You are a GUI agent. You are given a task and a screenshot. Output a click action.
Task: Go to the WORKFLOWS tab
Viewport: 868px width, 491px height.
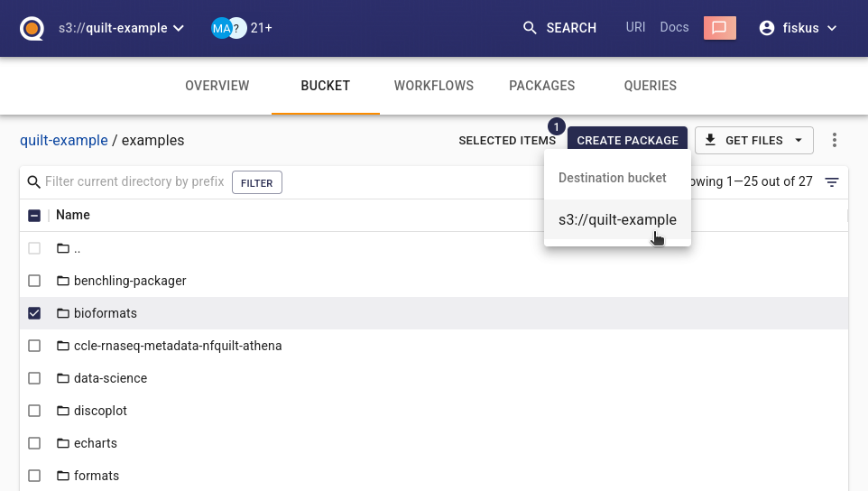click(x=434, y=86)
